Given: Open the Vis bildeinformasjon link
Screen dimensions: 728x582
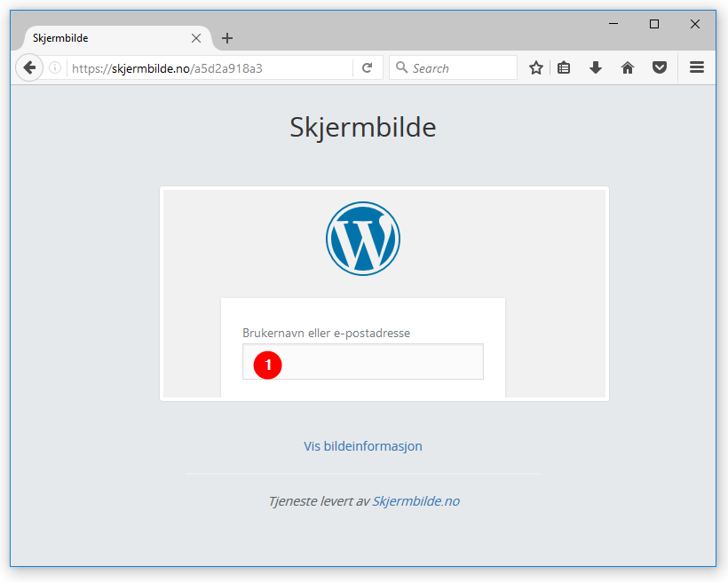Looking at the screenshot, I should pos(363,446).
